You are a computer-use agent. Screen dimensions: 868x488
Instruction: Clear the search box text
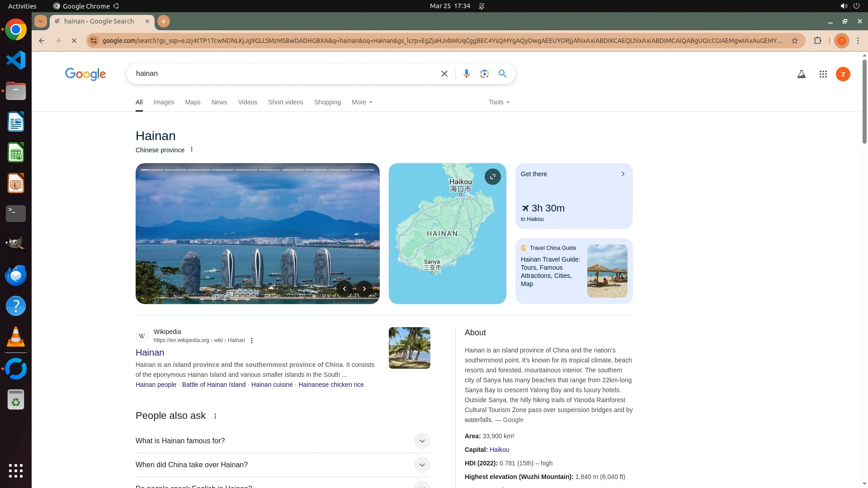(x=444, y=74)
